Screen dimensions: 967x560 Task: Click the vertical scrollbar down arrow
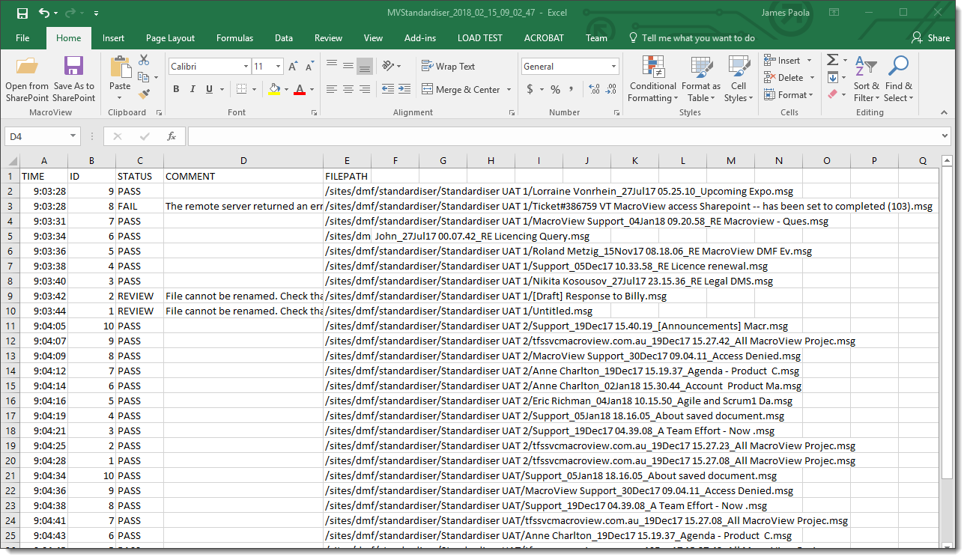pos(947,546)
